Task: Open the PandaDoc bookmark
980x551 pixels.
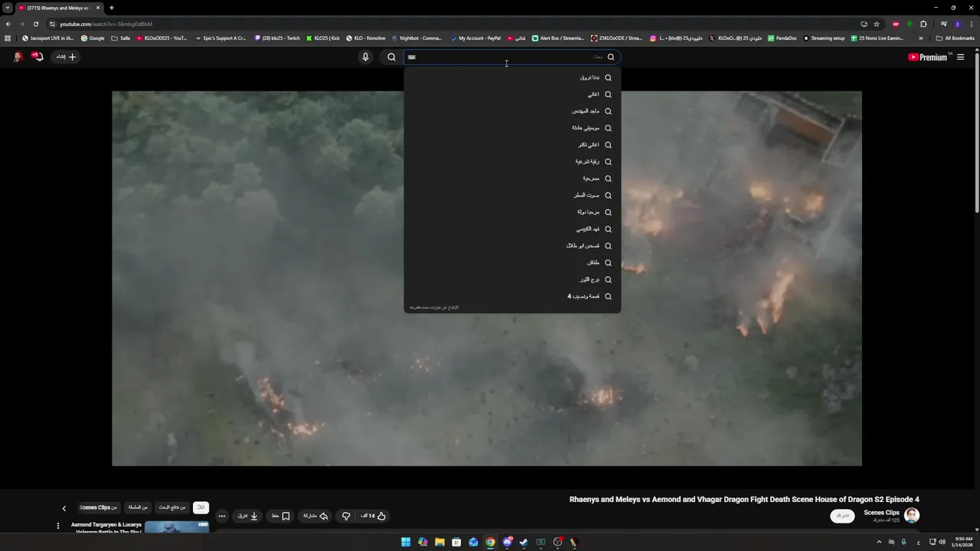Action: [x=782, y=38]
